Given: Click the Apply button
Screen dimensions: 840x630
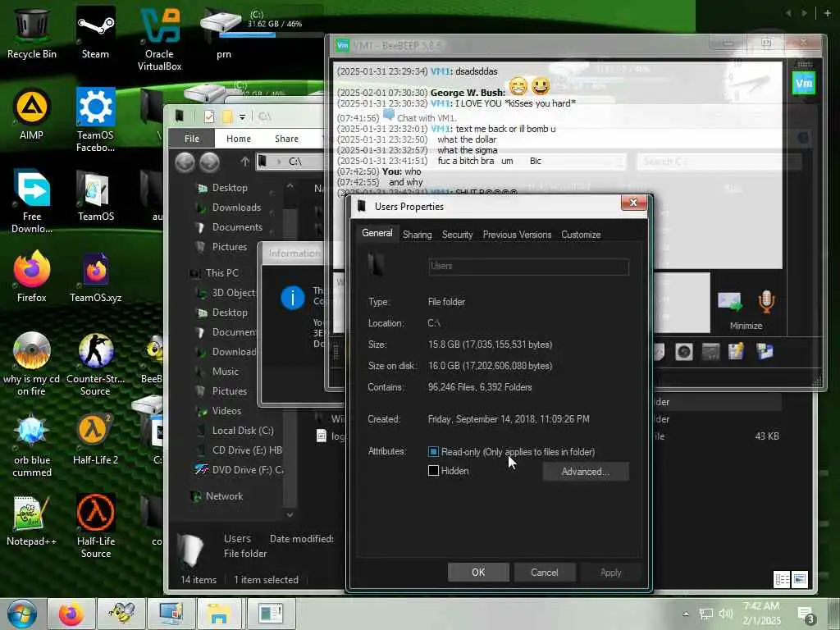Looking at the screenshot, I should (610, 572).
